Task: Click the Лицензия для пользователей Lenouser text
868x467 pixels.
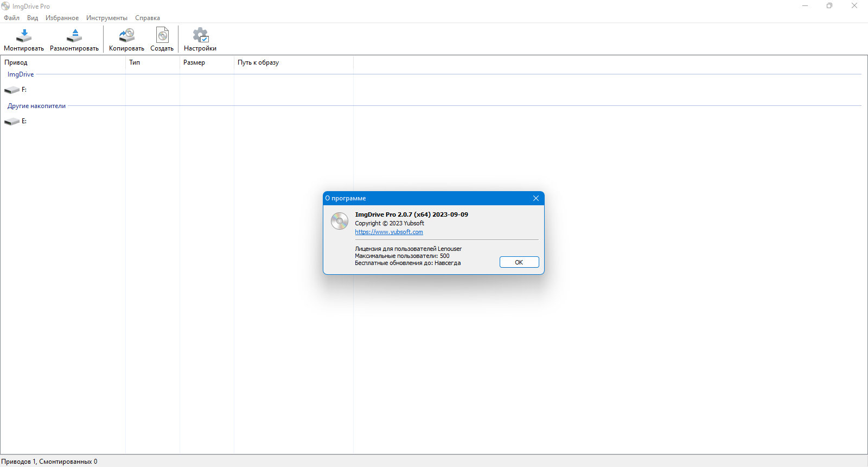Action: tap(409, 249)
